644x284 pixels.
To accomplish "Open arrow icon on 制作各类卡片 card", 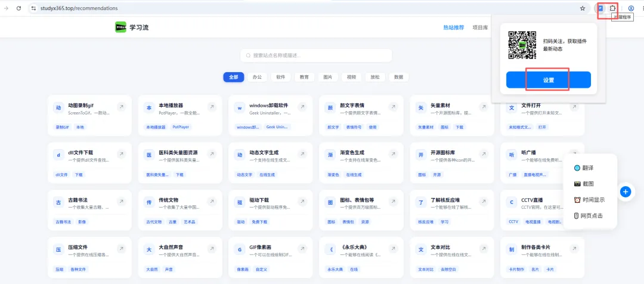I will tap(574, 249).
